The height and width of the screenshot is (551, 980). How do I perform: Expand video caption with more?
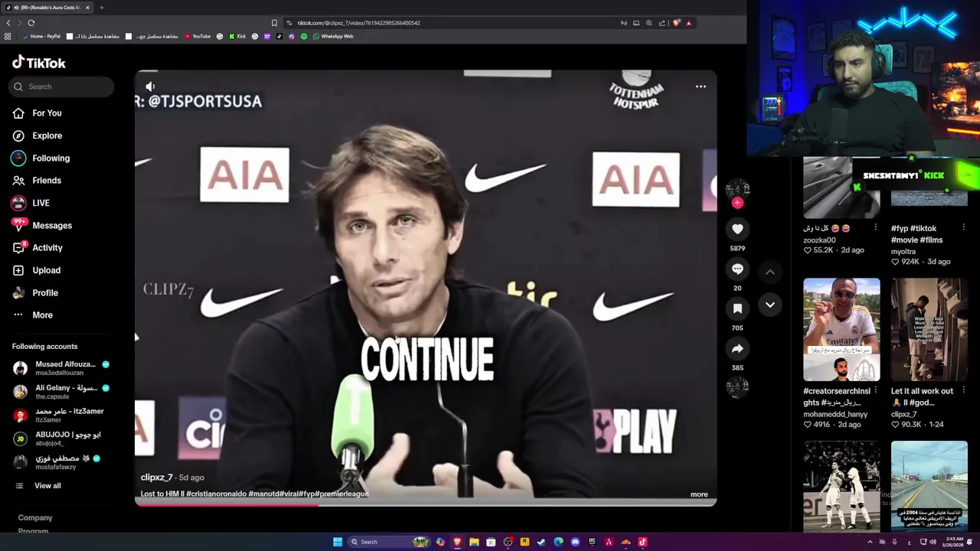pos(699,494)
